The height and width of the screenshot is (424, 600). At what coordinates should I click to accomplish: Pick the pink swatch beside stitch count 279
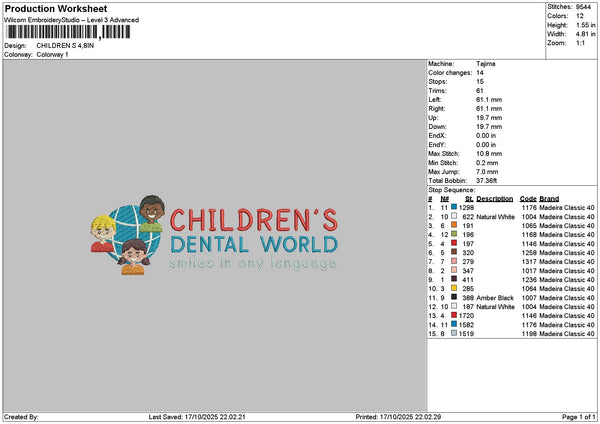click(x=454, y=261)
